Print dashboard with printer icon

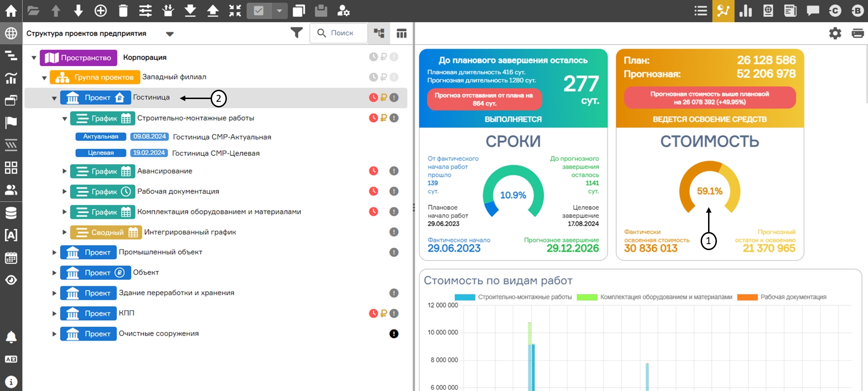pyautogui.click(x=858, y=33)
